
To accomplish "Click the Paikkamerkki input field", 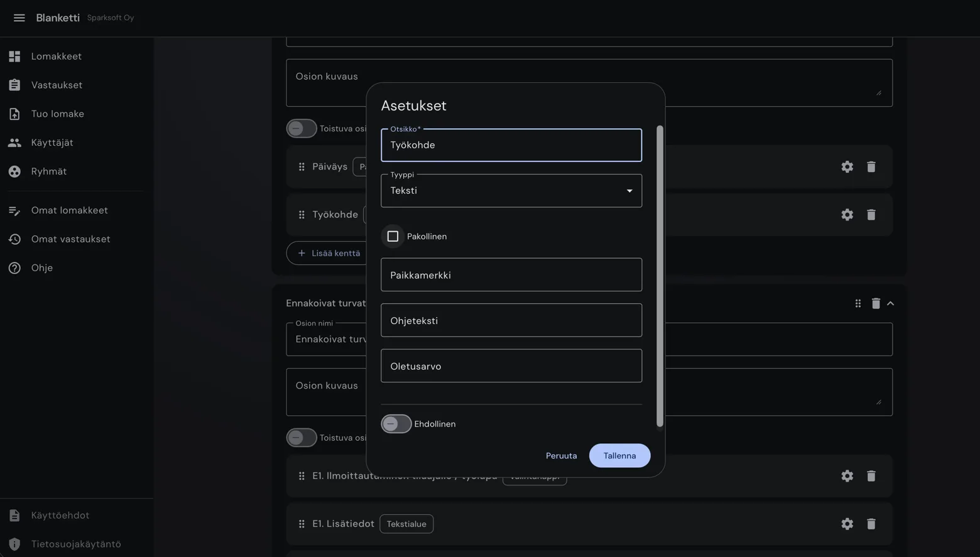I will coord(511,275).
